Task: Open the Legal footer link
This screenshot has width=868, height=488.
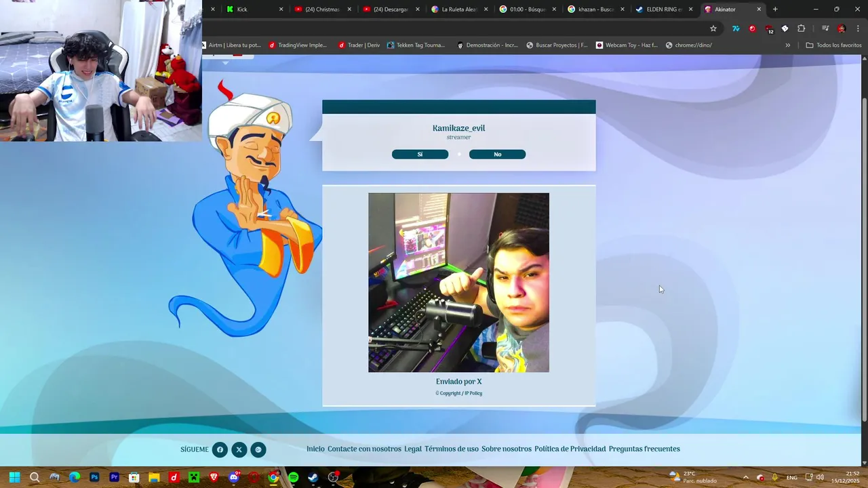Action: (x=413, y=449)
